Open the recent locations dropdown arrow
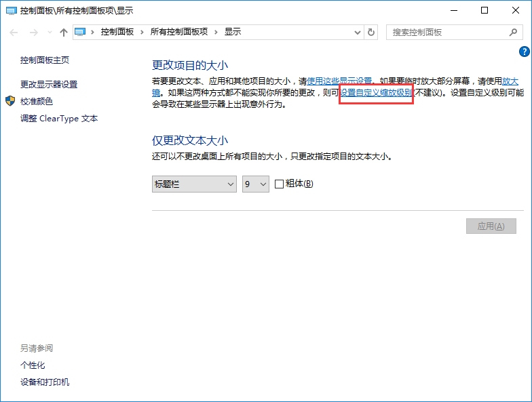The image size is (532, 402). (48, 33)
